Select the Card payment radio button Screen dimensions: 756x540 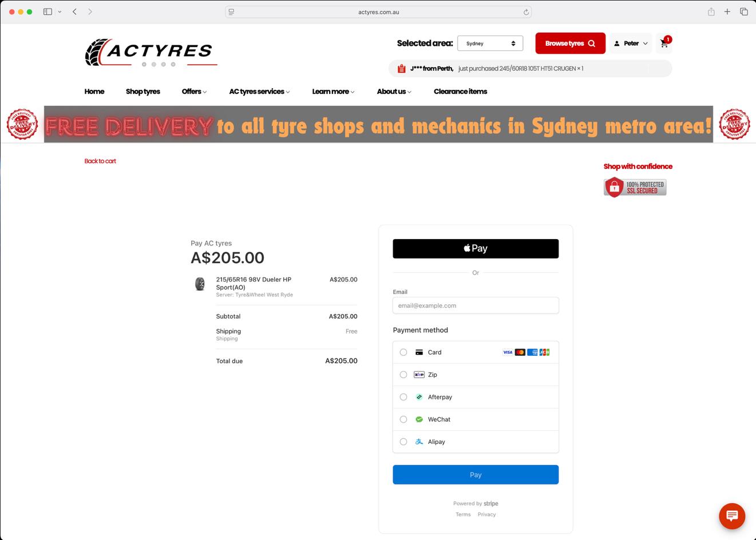(403, 352)
